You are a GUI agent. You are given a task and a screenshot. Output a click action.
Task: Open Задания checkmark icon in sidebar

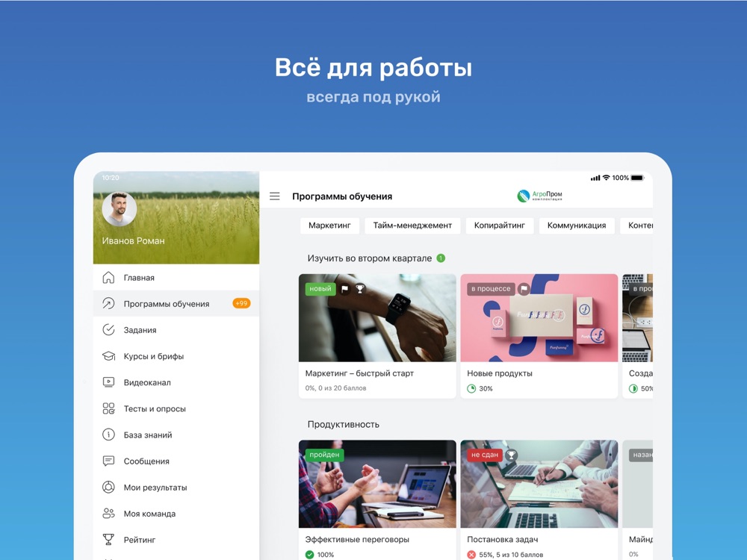click(108, 329)
